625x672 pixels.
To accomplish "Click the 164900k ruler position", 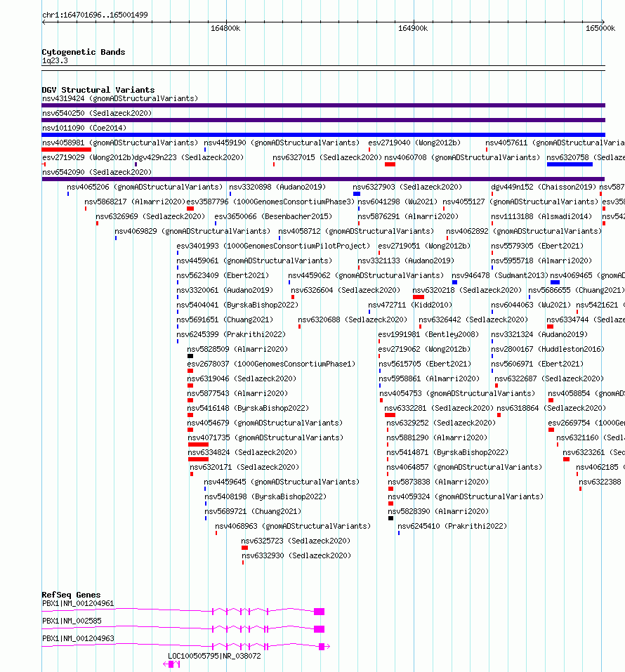I will tap(413, 28).
